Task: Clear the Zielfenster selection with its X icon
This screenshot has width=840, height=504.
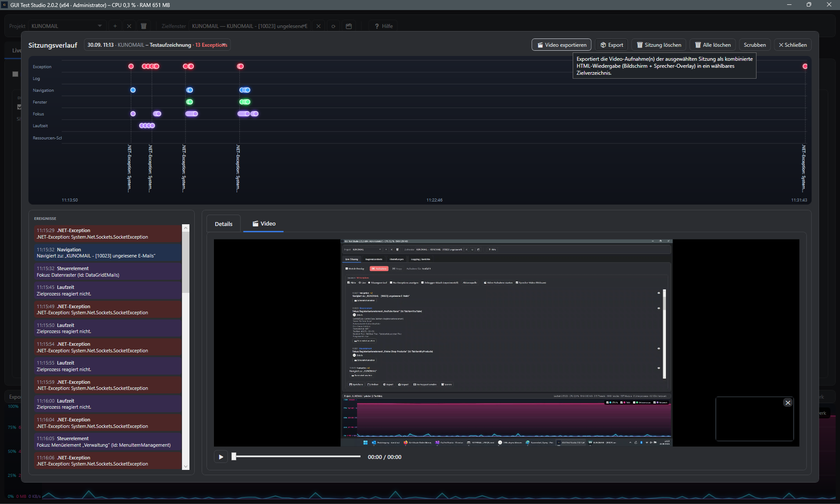Action: 318,26
